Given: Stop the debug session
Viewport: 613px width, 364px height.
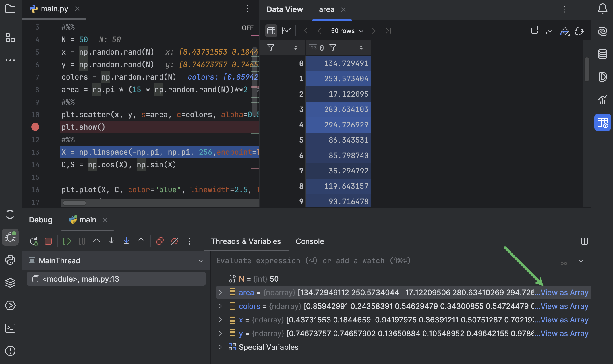Looking at the screenshot, I should tap(48, 241).
